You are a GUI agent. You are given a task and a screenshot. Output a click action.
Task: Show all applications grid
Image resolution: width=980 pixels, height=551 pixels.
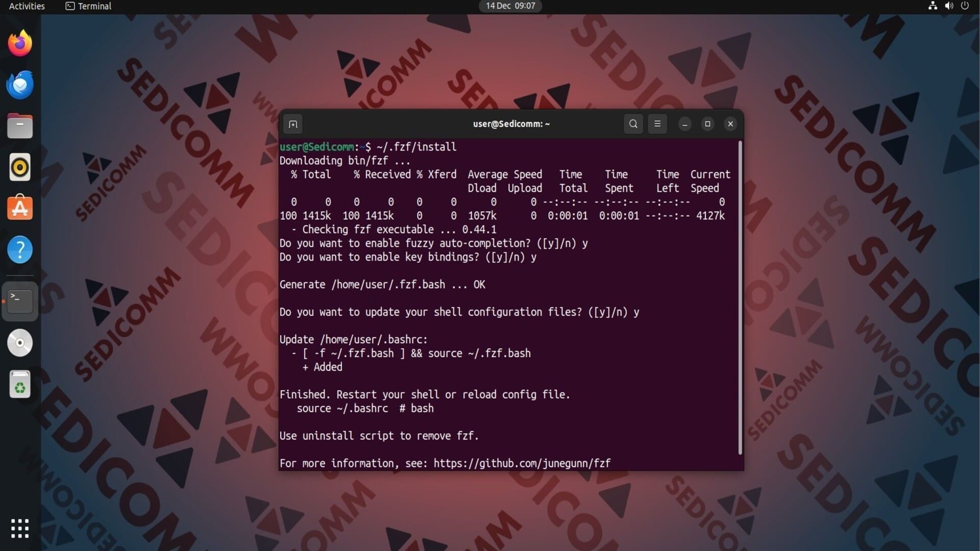coord(20,529)
